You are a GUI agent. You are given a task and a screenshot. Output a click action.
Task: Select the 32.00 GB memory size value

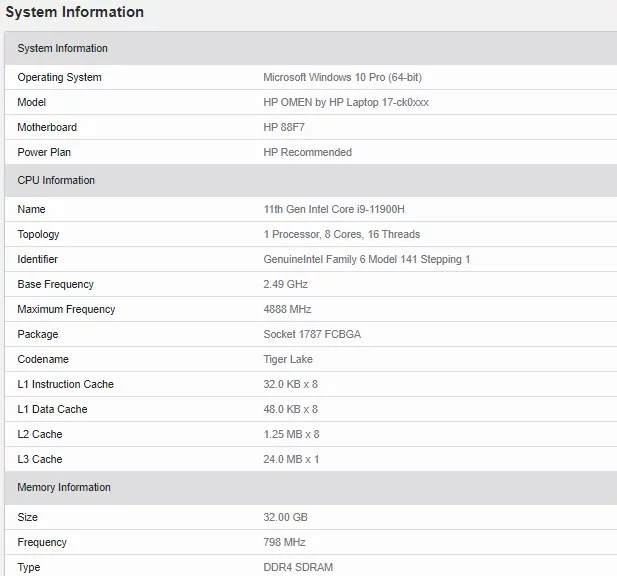pos(284,517)
